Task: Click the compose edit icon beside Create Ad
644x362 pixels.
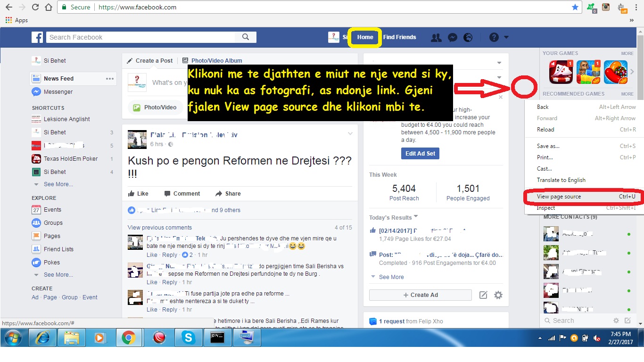Action: tap(483, 295)
